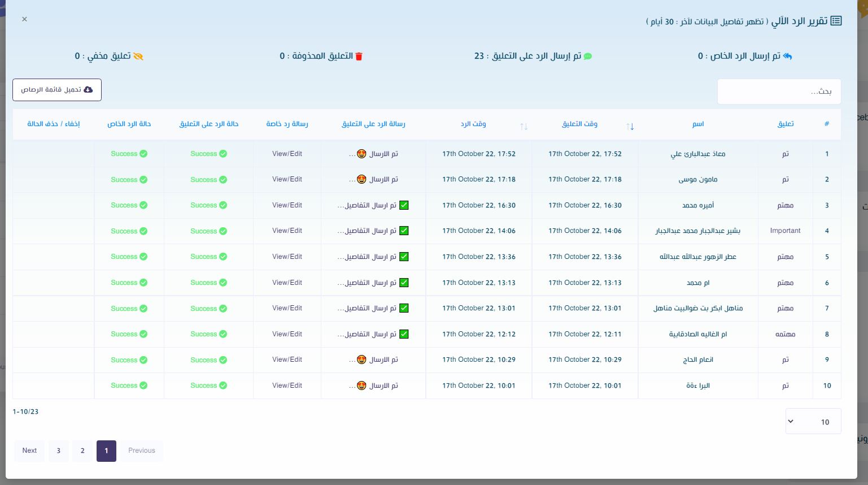This screenshot has height=485, width=868.
Task: Click the Previous pagination button
Action: pos(141,451)
